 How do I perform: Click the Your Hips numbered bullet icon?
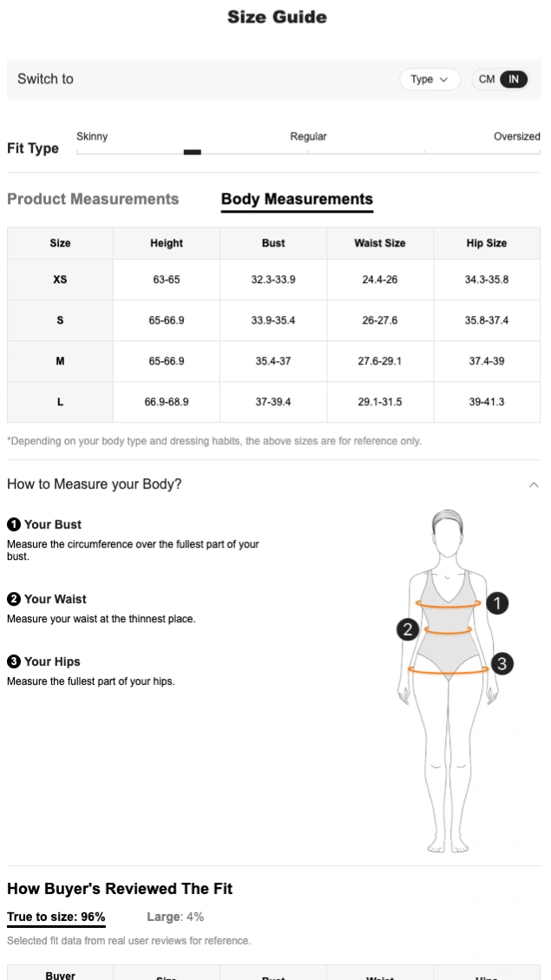(x=14, y=661)
